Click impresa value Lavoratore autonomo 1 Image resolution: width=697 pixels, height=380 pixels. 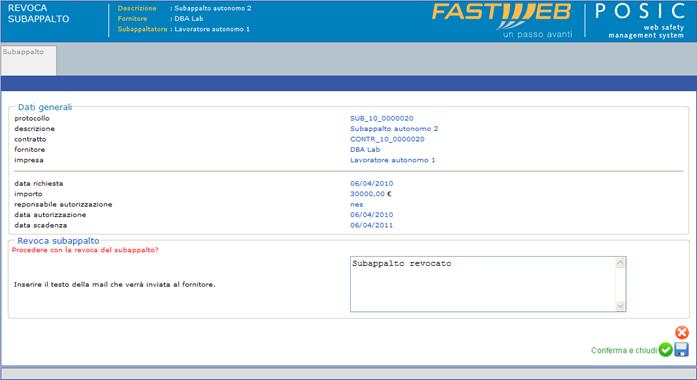tap(393, 160)
